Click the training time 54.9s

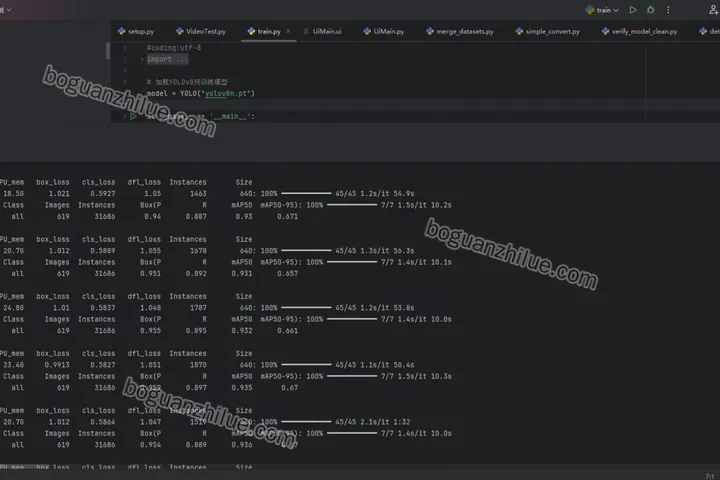pyautogui.click(x=403, y=193)
